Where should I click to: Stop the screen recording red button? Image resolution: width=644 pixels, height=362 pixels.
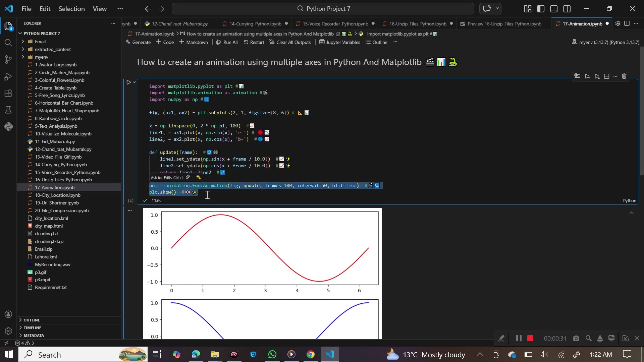pyautogui.click(x=530, y=339)
